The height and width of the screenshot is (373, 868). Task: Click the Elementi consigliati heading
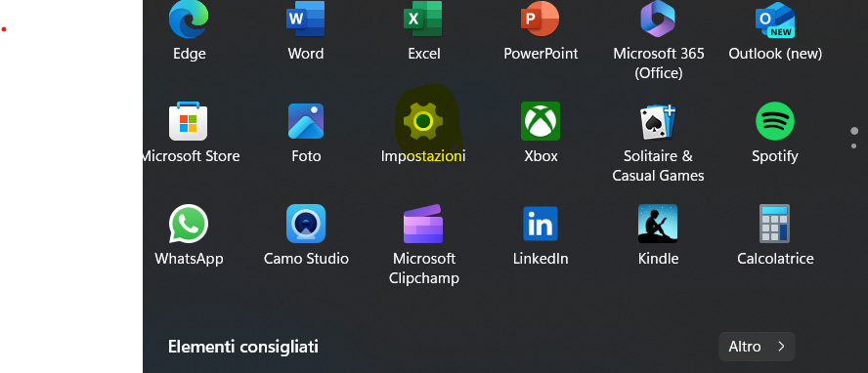[x=243, y=347]
